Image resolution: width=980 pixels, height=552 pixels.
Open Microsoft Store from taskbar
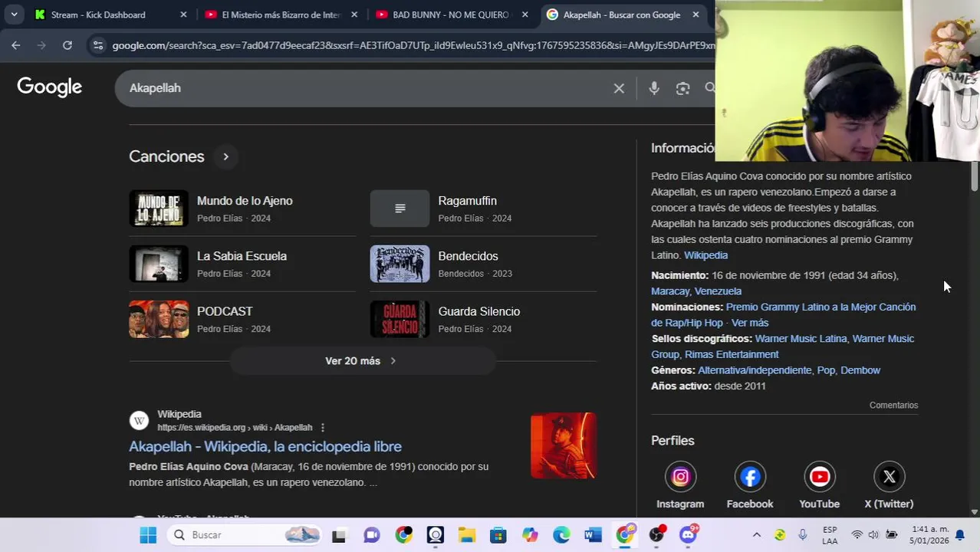(498, 535)
